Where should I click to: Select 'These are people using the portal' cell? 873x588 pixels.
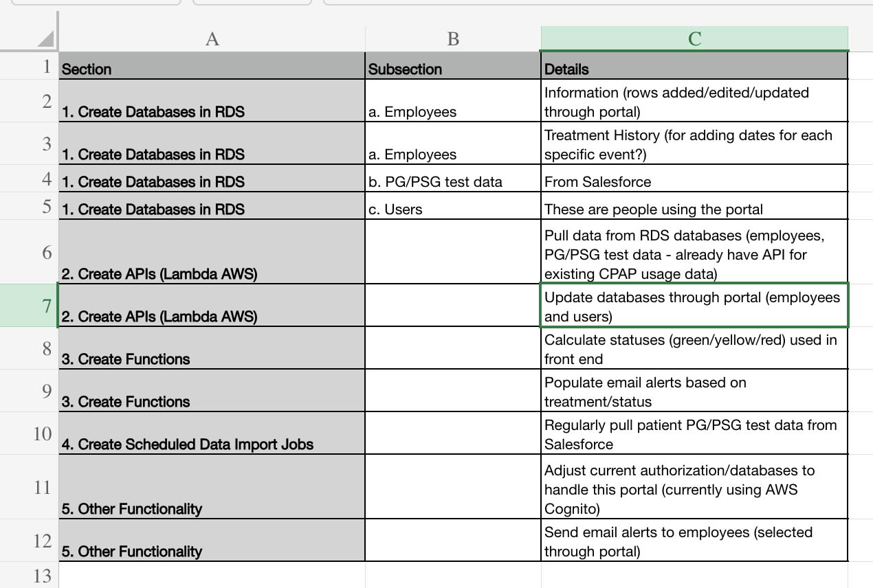694,210
